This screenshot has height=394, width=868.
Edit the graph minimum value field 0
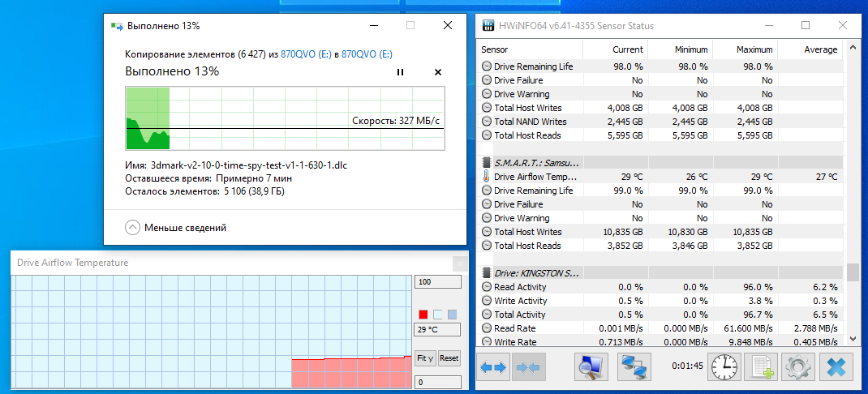[437, 383]
